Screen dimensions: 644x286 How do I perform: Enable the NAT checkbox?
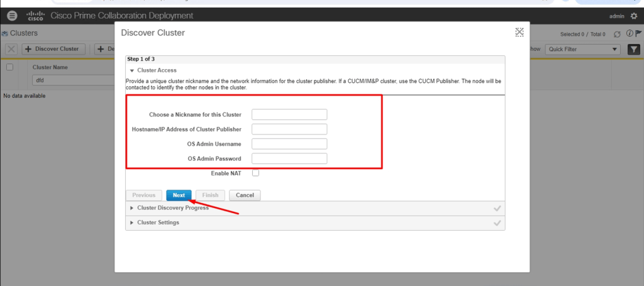[256, 173]
